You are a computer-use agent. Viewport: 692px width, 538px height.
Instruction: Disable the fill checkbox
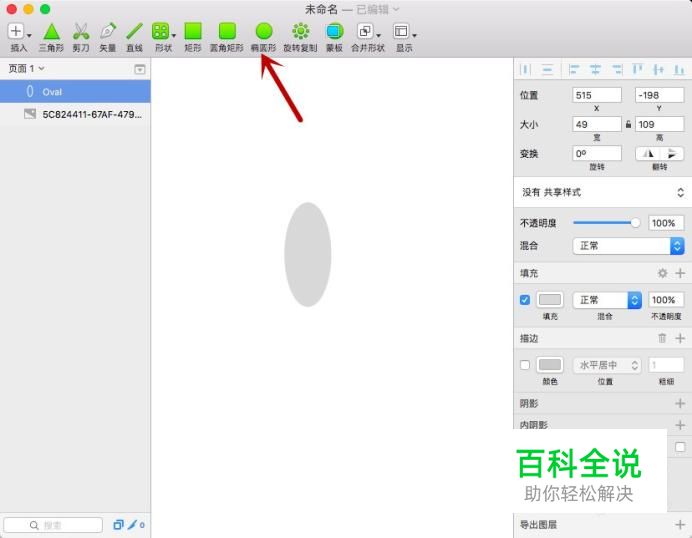[525, 300]
